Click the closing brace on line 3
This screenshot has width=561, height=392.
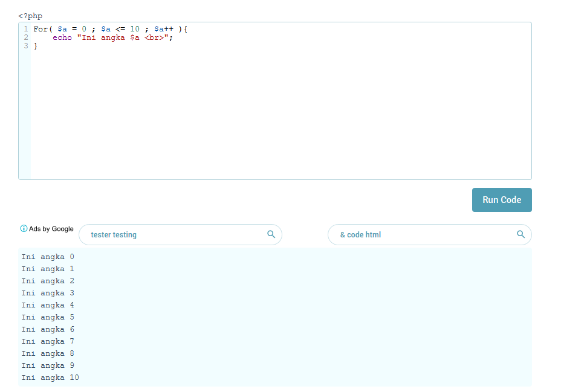point(36,46)
